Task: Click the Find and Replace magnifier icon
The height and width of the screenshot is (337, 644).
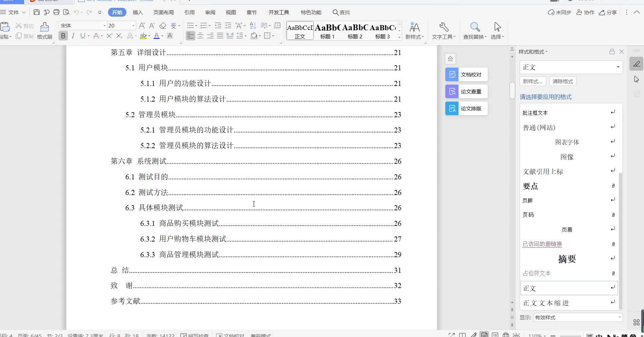Action: tap(475, 27)
